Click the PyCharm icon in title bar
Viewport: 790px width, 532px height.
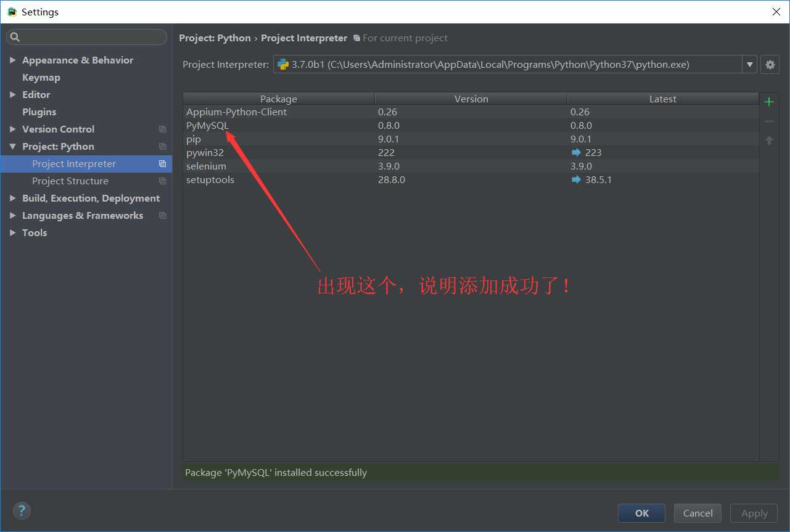coord(12,12)
